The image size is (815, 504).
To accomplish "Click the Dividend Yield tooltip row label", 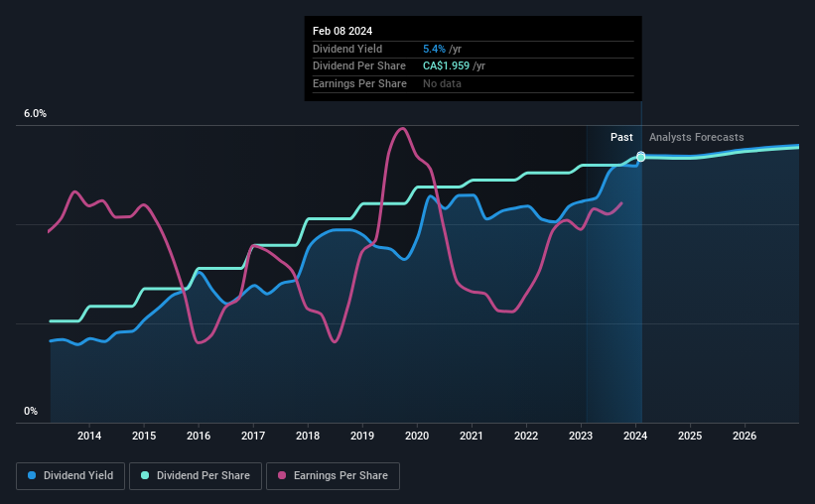I will coord(347,49).
